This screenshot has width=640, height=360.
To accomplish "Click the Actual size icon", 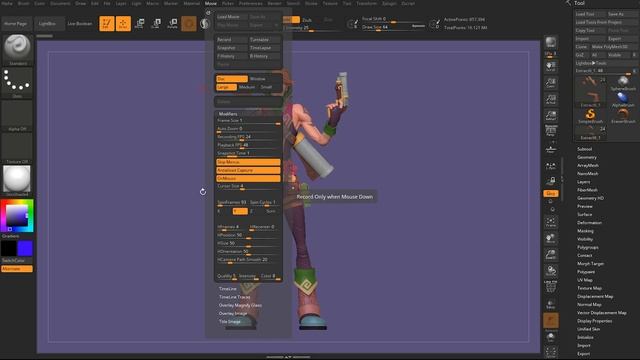I will (551, 99).
